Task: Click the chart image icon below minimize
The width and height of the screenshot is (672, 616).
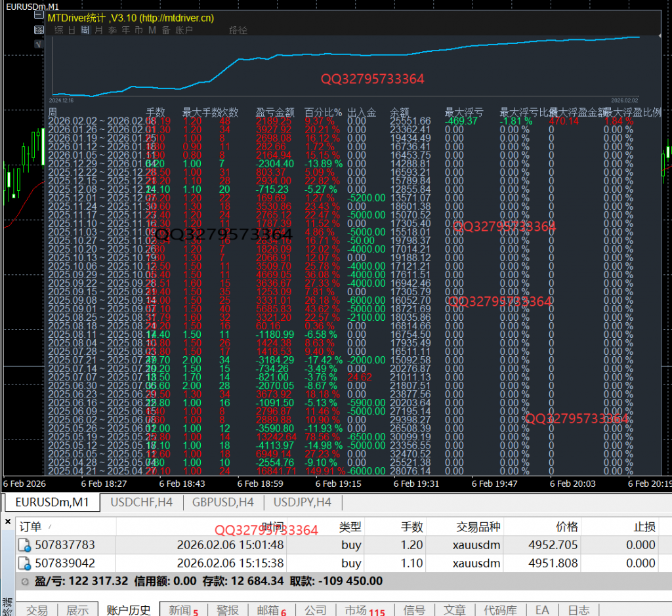Action: click(38, 30)
